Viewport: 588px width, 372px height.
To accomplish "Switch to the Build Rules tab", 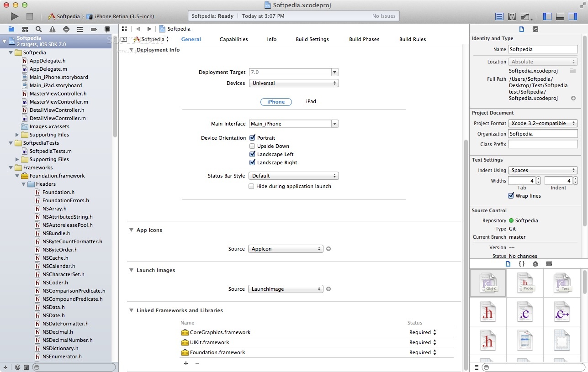I will click(413, 39).
